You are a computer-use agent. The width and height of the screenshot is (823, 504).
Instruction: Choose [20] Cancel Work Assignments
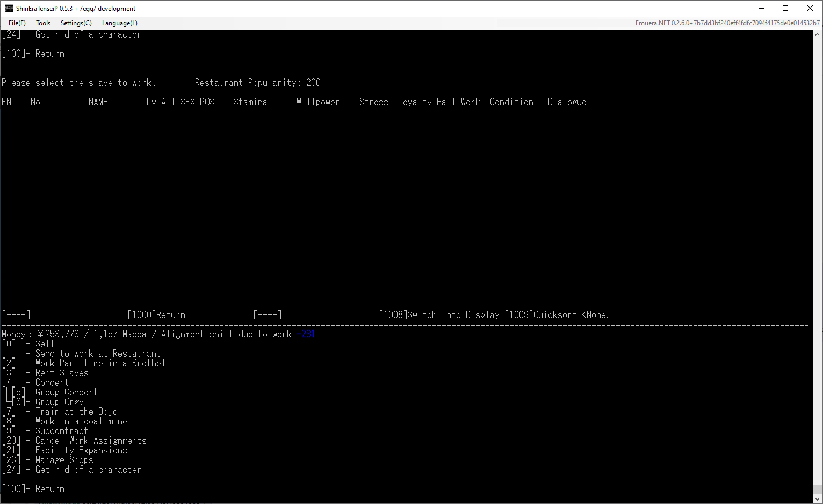[74, 441]
